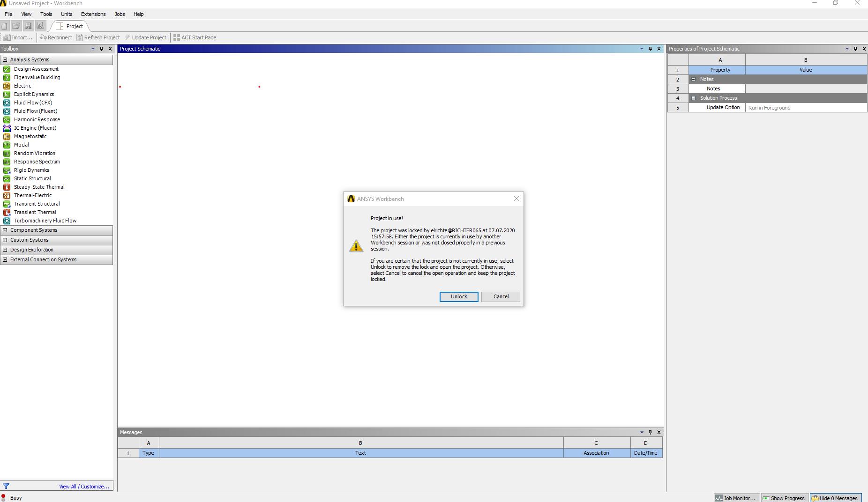Collapse the Solution Process property group
The width and height of the screenshot is (868, 502).
coord(693,98)
